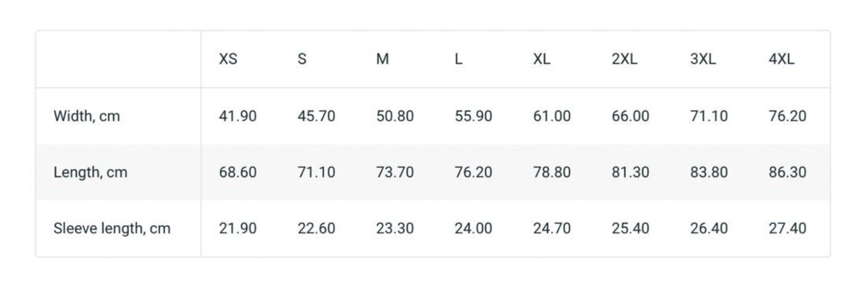Select the 4XL size header

click(781, 59)
